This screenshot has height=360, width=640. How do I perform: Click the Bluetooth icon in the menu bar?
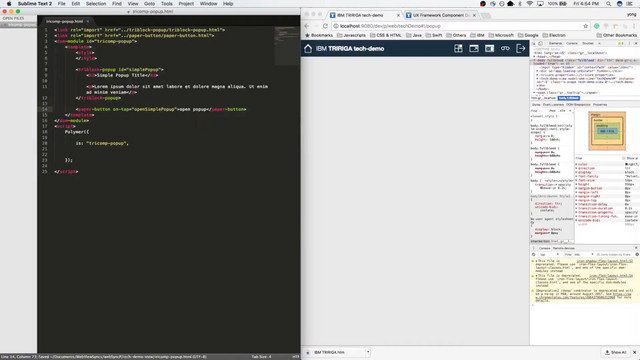click(x=520, y=4)
